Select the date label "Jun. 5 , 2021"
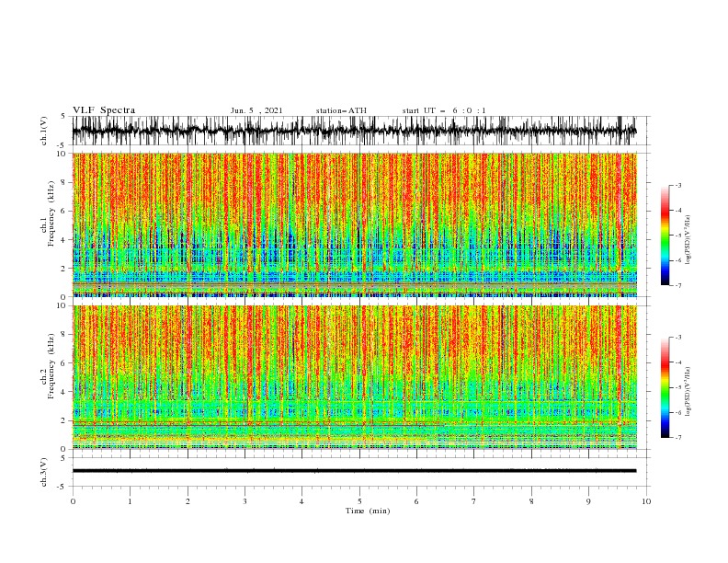Viewport: 728px width, 563px height. click(256, 110)
